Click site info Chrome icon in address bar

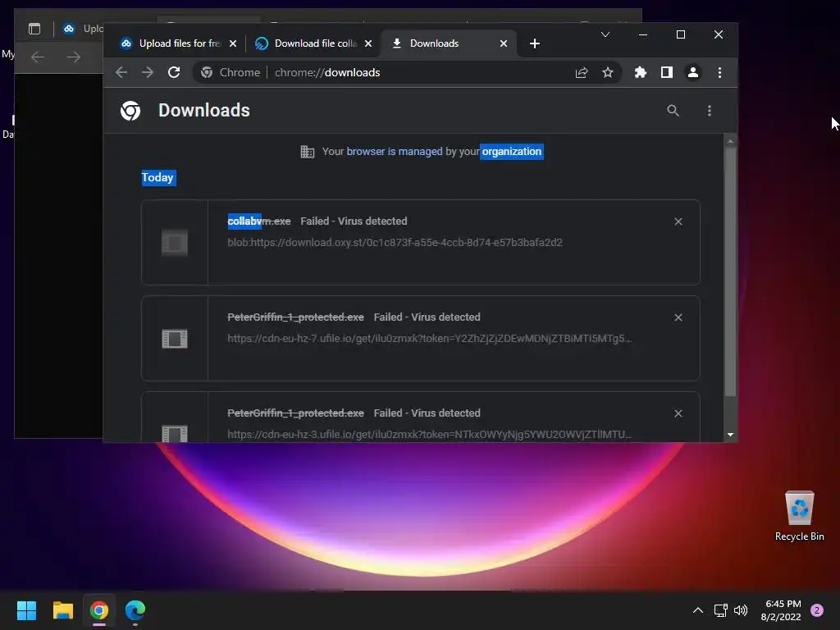pos(207,72)
